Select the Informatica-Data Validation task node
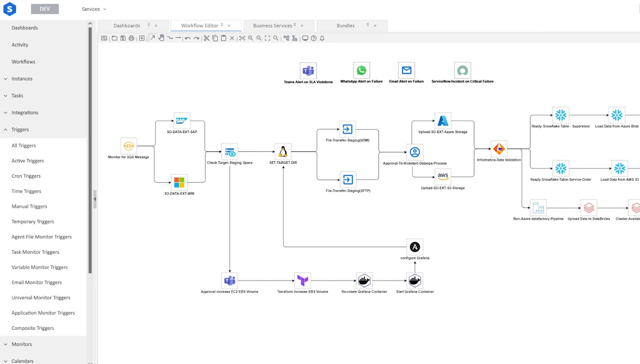The height and width of the screenshot is (364, 640). coord(499,149)
